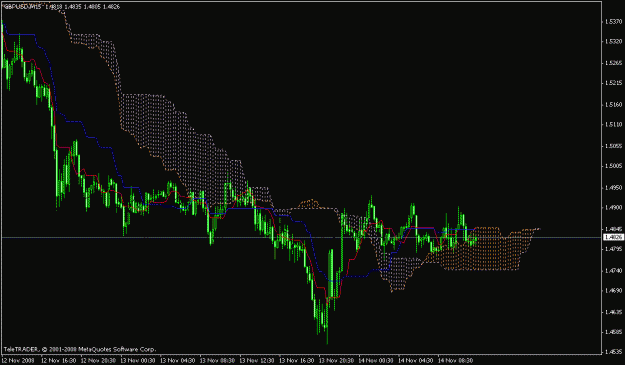Click the 13 Nov 08:30 time label
This screenshot has height=365, width=625.
pyautogui.click(x=217, y=360)
